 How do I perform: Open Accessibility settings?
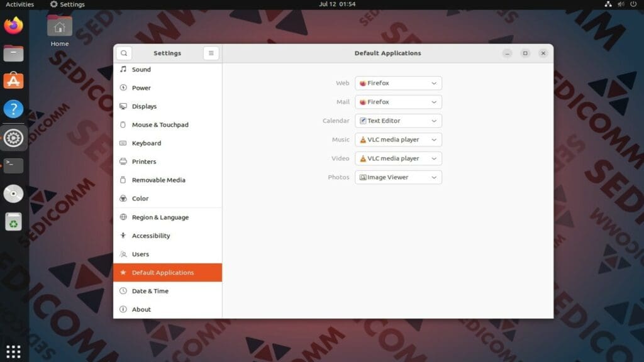pyautogui.click(x=167, y=236)
